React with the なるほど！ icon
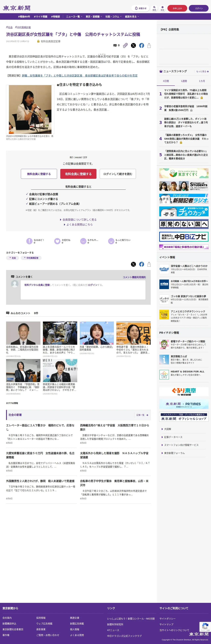The image size is (211, 644). tap(29, 241)
